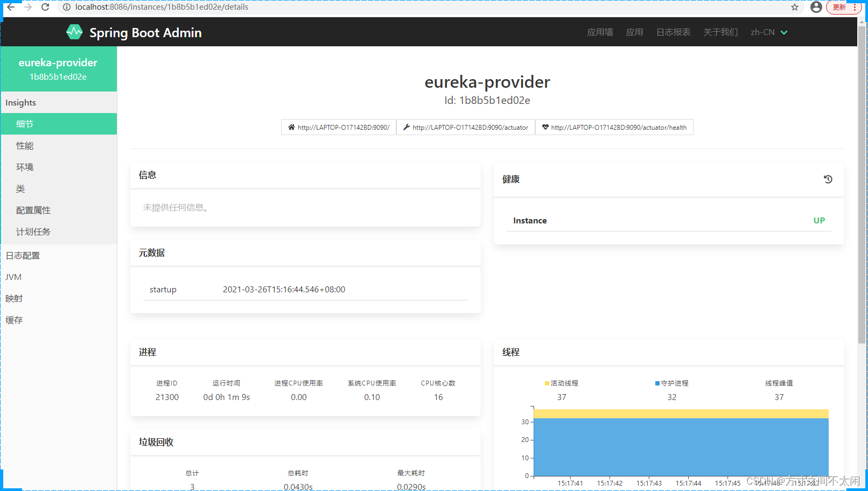Click the 进程ID value 21300
The height and width of the screenshot is (491, 868).
pyautogui.click(x=167, y=397)
